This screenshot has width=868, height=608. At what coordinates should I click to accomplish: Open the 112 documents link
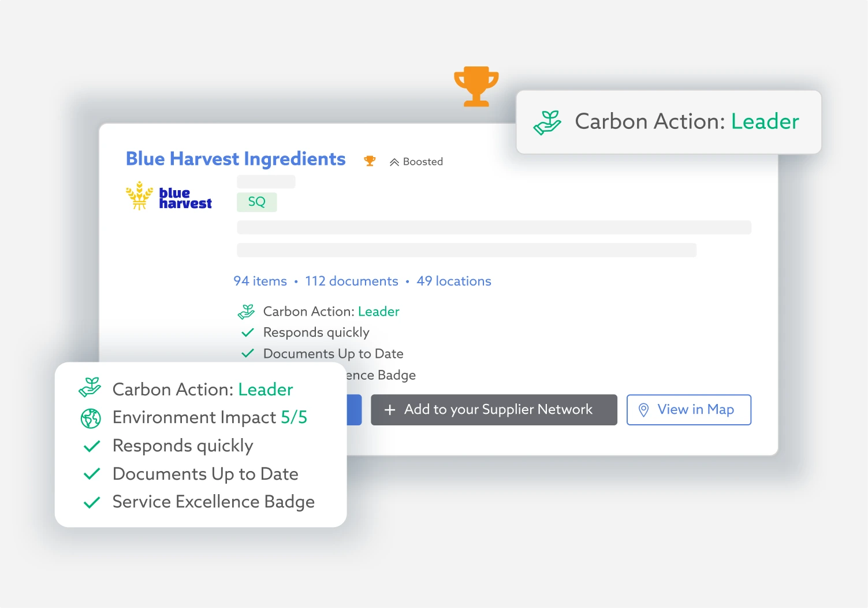pyautogui.click(x=351, y=281)
